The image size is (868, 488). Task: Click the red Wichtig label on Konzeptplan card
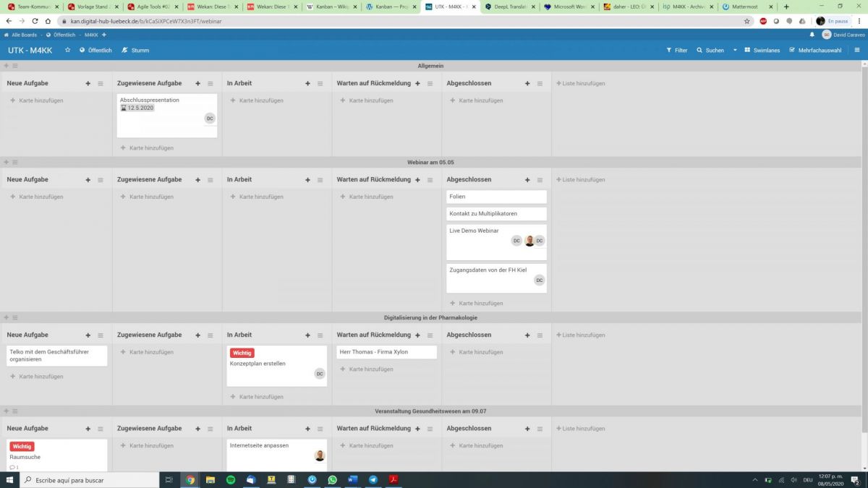(242, 353)
